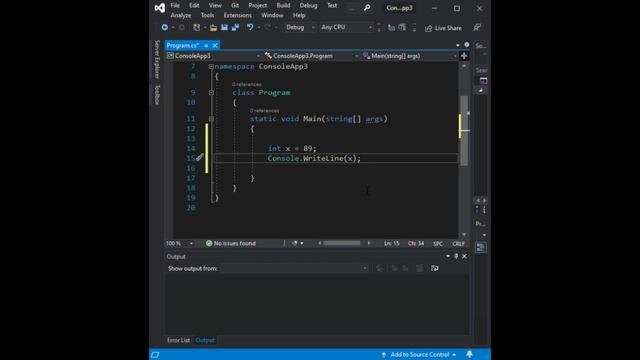Switch to the Error List tab

coord(178,340)
